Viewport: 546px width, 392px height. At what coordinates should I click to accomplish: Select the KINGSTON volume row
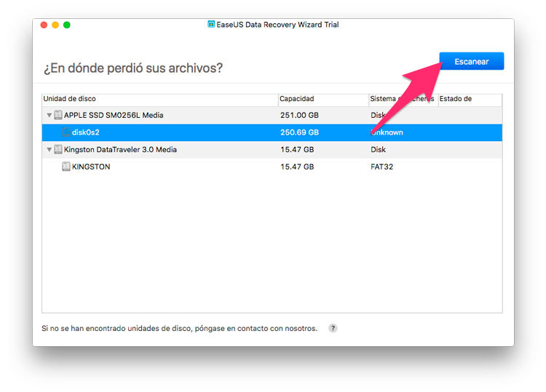tap(272, 167)
